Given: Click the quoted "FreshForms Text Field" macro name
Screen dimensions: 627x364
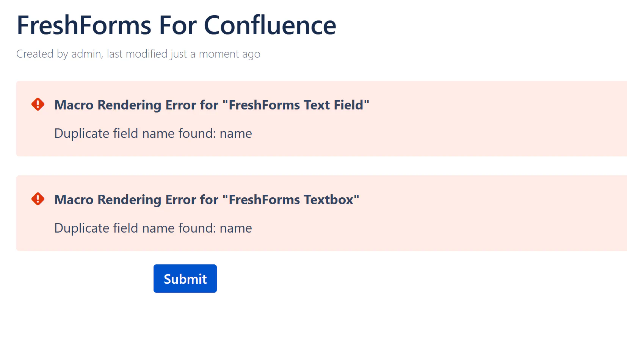Looking at the screenshot, I should [296, 105].
